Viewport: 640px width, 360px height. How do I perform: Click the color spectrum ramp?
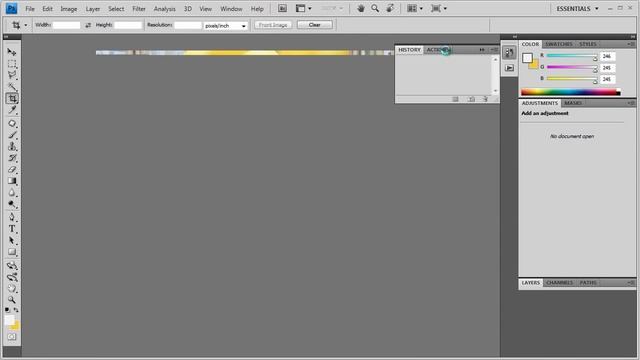click(571, 92)
